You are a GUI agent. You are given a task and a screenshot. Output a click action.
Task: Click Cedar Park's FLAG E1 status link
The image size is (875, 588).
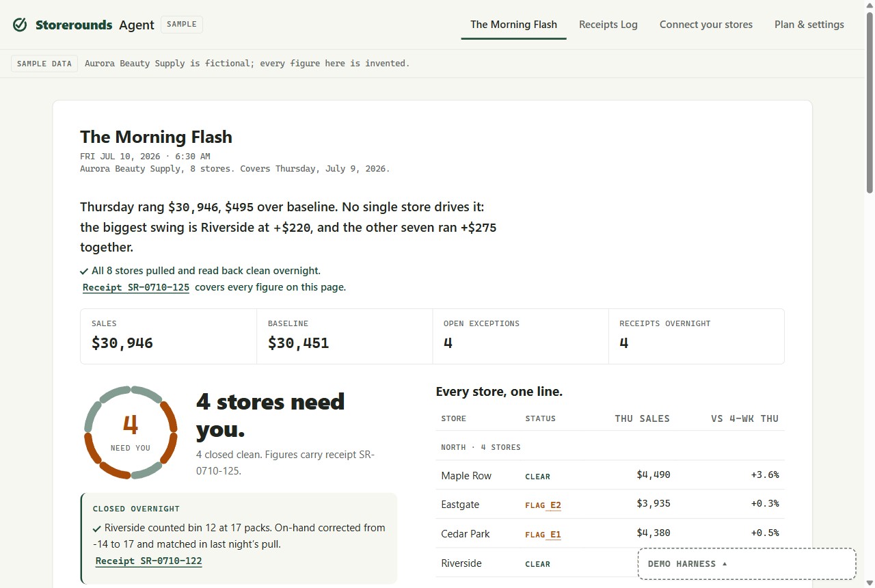coord(543,535)
